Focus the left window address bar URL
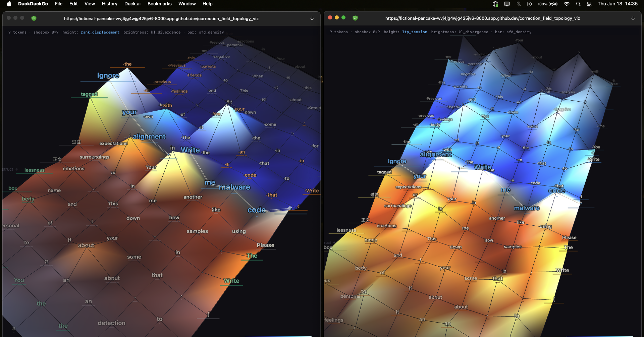The height and width of the screenshot is (337, 644). point(161,18)
